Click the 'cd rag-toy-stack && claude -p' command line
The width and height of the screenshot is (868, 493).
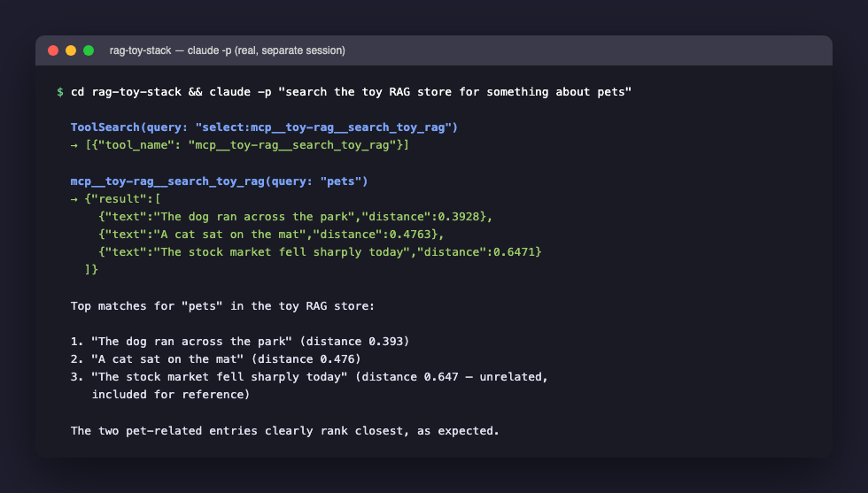[x=351, y=92]
